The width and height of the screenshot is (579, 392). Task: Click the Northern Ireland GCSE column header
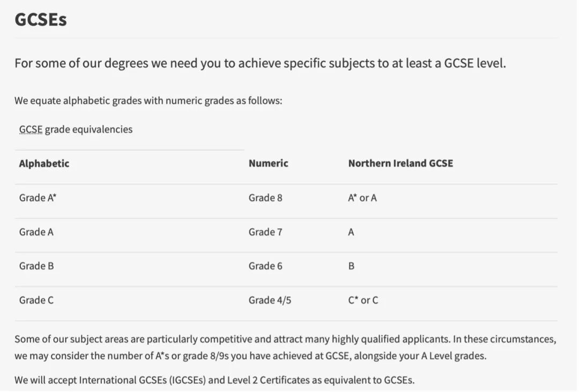click(400, 164)
